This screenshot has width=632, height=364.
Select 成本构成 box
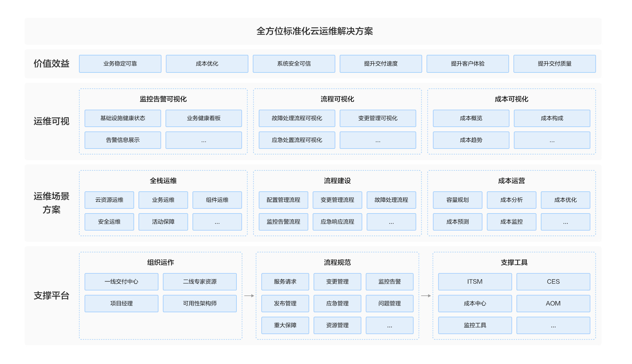click(x=552, y=118)
